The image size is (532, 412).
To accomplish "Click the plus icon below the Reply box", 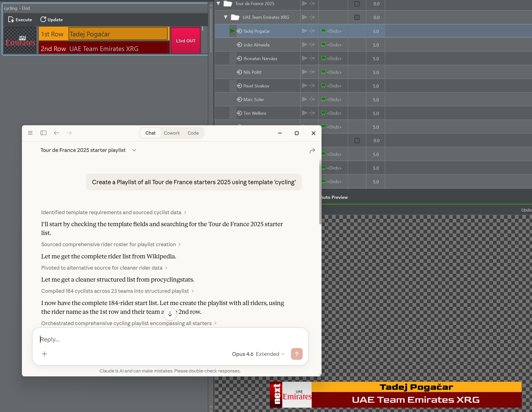I will (44, 354).
